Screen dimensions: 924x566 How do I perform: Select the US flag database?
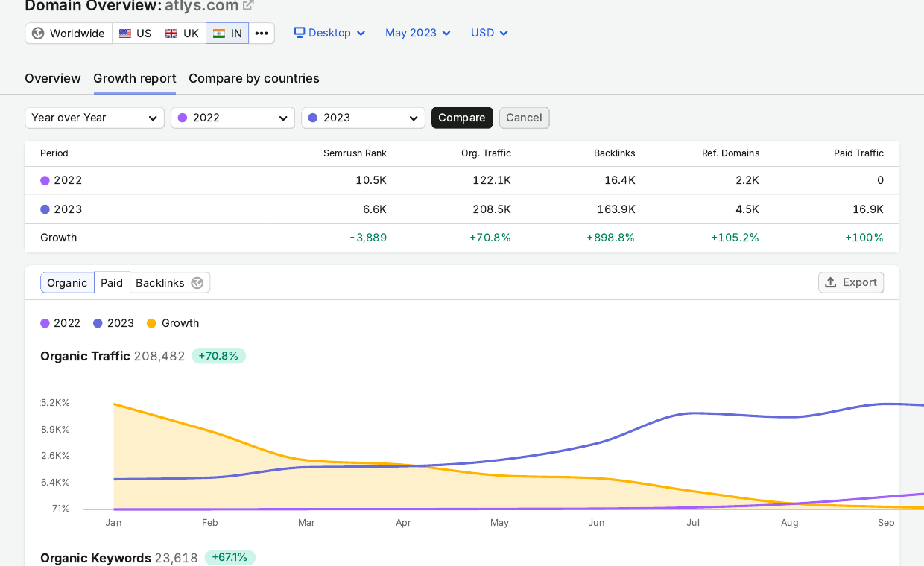[x=136, y=34]
